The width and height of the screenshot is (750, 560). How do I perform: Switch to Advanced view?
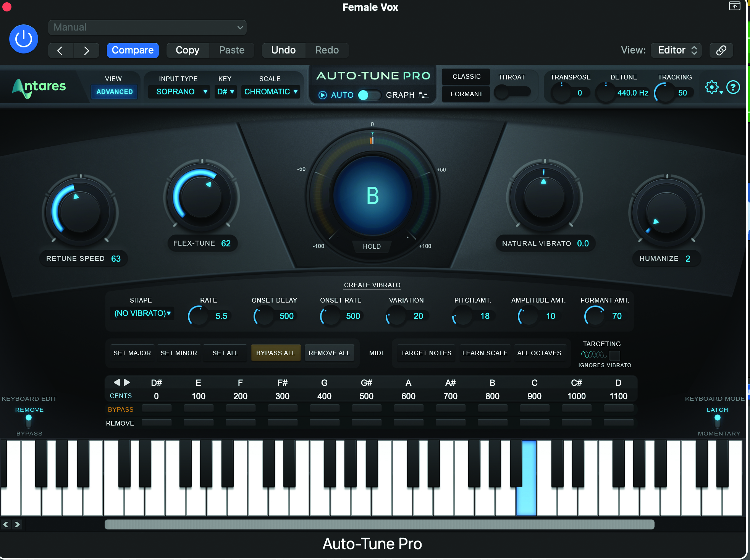point(114,92)
